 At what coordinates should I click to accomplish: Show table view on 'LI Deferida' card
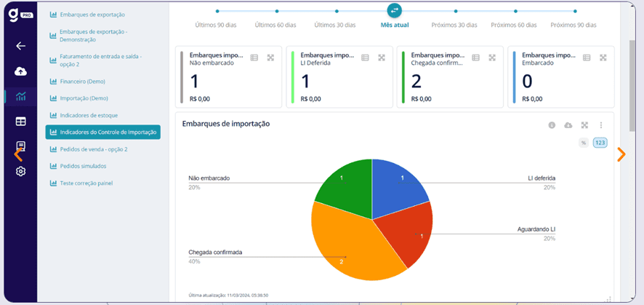(x=365, y=58)
